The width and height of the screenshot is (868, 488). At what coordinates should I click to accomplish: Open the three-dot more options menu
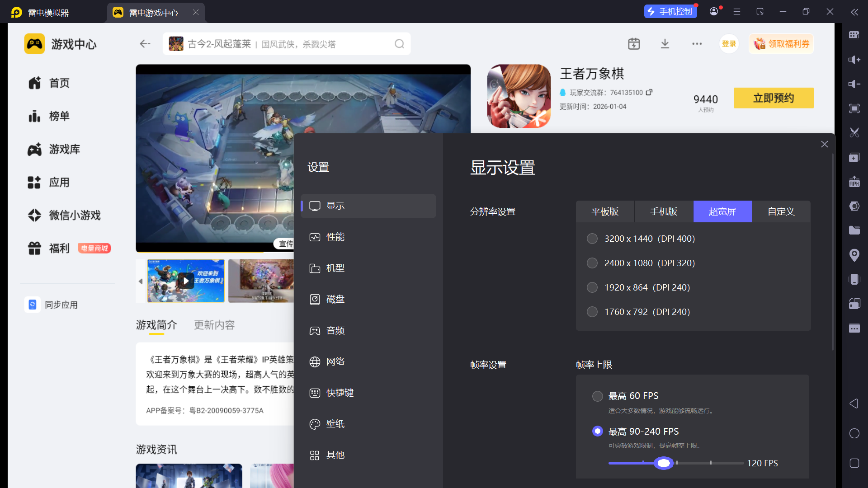point(697,44)
